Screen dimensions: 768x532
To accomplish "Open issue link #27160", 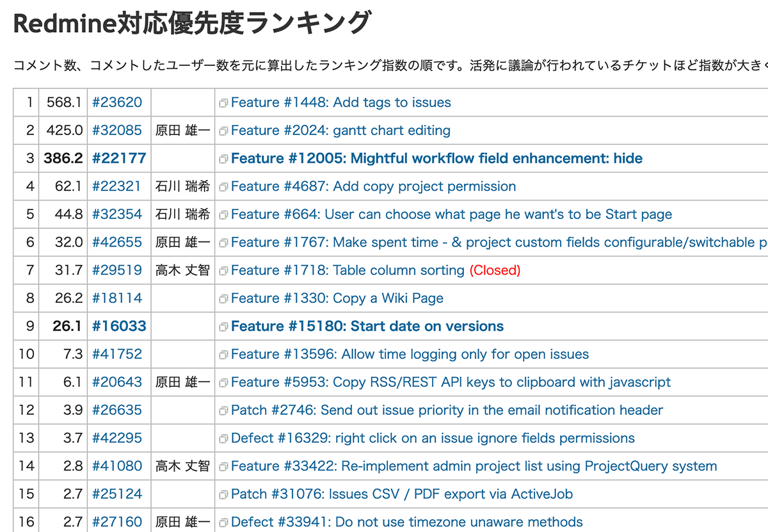I will tap(117, 522).
